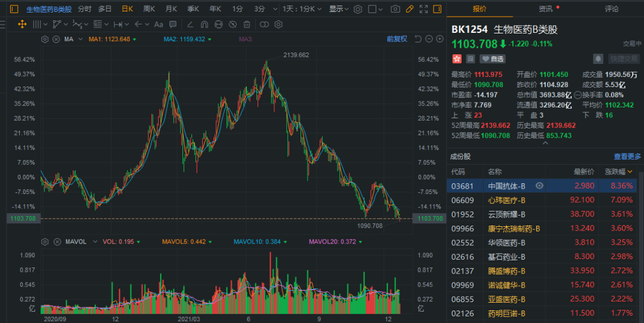Open the MAVOL5 0.442 dropdown arrow
Screen dimensions: 644x323
point(210,242)
